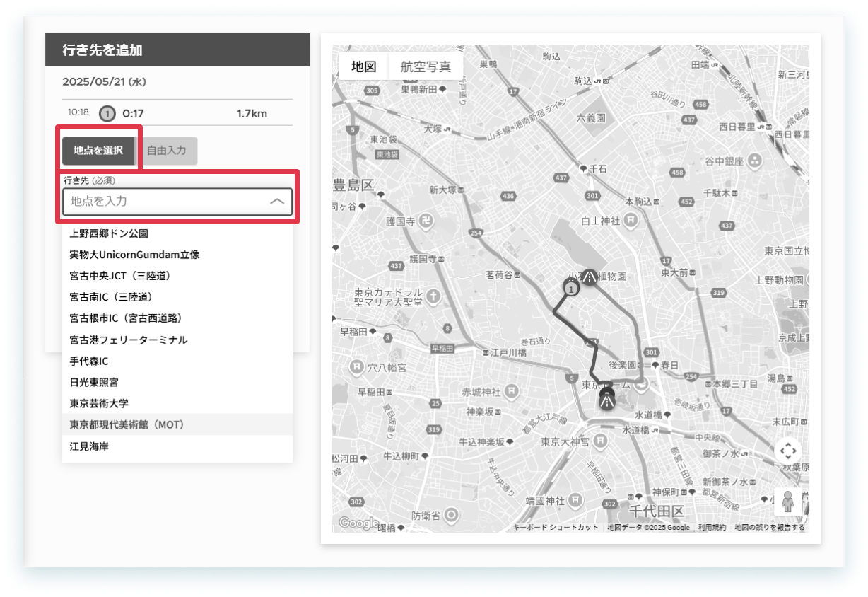Click the circled 1 step icon beside 0:17
This screenshot has width=868, height=597.
pos(107,113)
